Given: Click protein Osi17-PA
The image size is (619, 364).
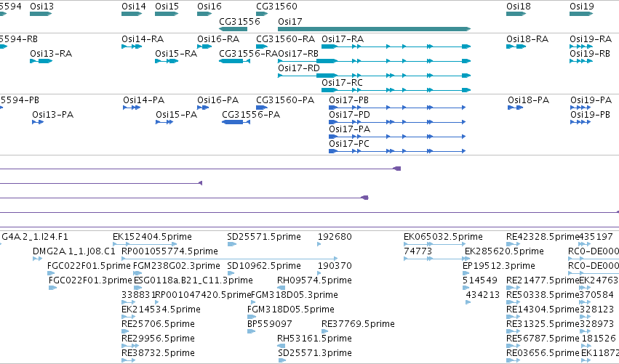Looking at the screenshot, I should tap(397, 137).
